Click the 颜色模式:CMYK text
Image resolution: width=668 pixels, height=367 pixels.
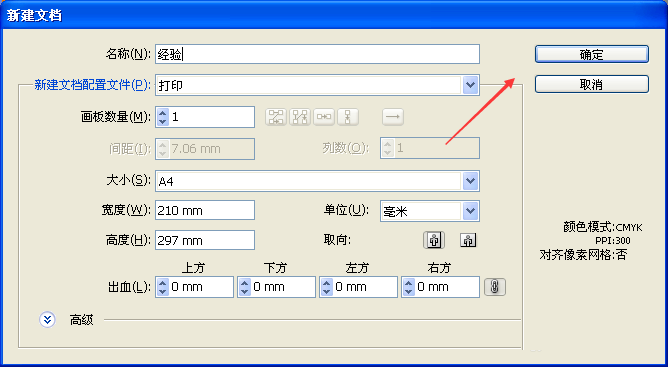pos(603,227)
